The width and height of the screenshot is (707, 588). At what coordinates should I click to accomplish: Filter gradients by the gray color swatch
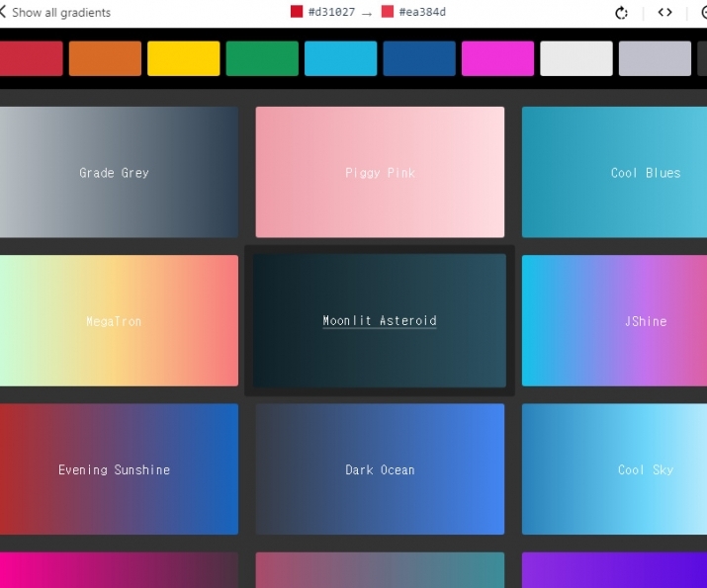(x=655, y=58)
